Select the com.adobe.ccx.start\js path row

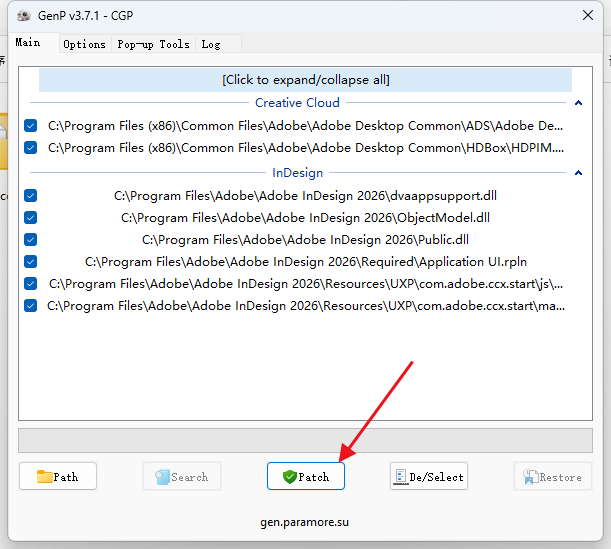306,284
